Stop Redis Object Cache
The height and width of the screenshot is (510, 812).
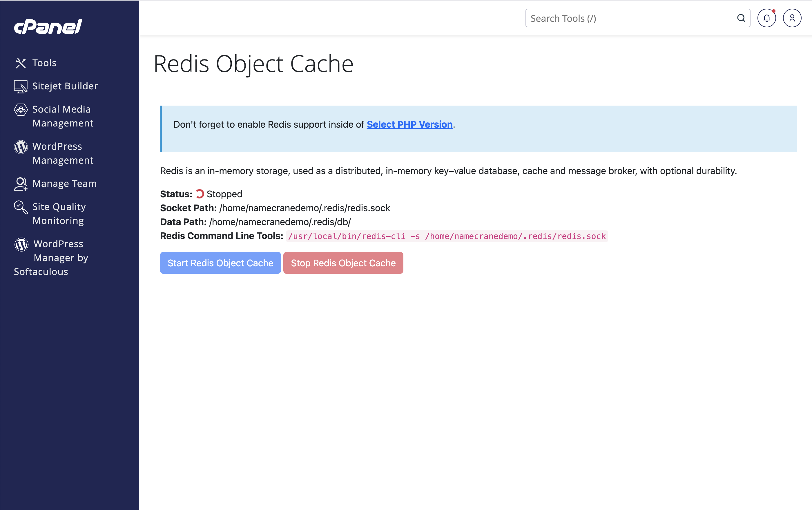343,263
